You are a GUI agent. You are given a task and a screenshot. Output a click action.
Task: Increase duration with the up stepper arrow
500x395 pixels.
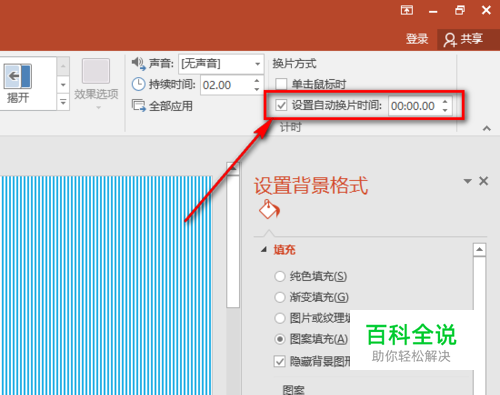(x=257, y=81)
